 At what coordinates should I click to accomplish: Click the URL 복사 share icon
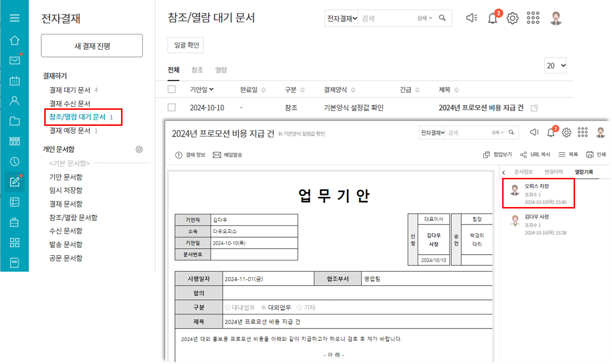click(x=524, y=155)
